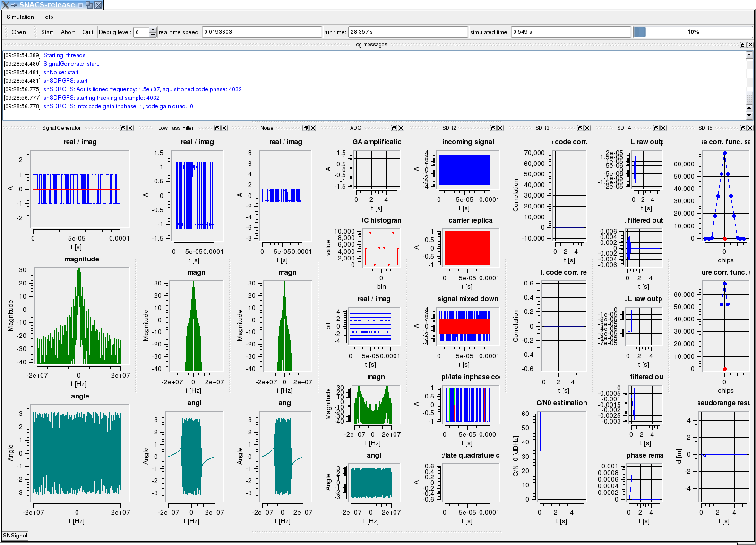
Task: Float the SDR5 panel
Action: tap(743, 128)
